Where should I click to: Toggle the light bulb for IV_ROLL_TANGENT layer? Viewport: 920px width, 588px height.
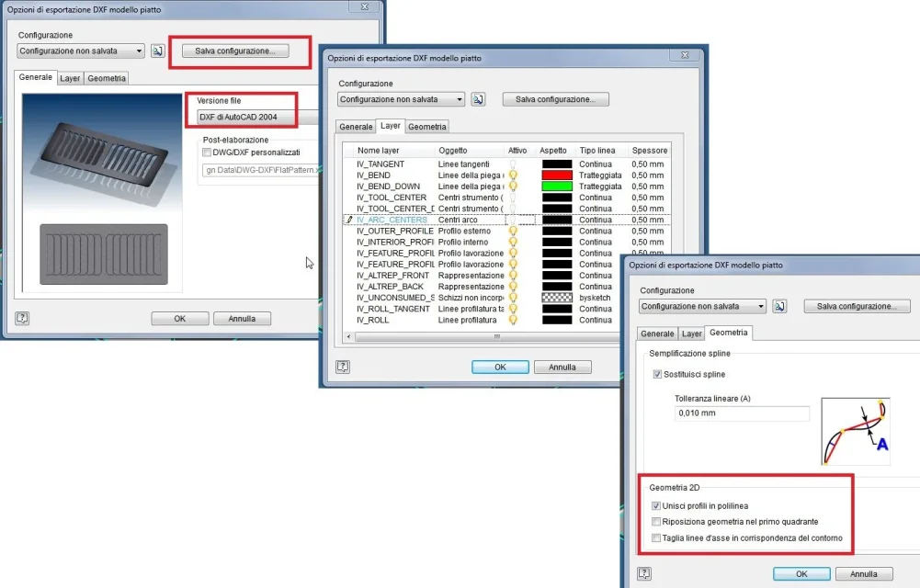point(513,309)
